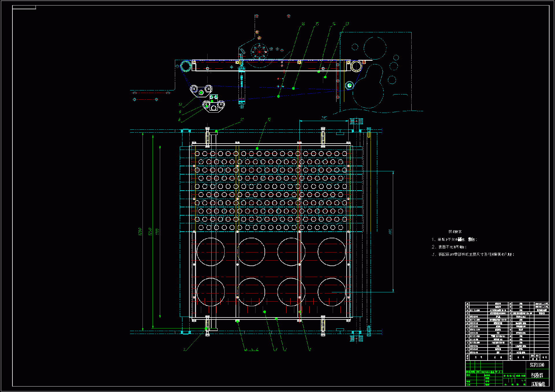Select the 技术要求 notes heading
Screen dimensions: 555x392
tap(455, 232)
